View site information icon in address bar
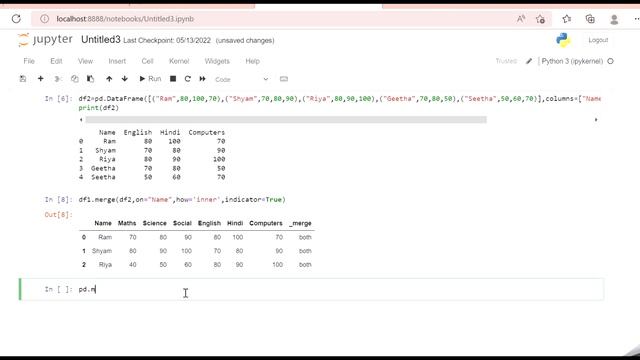This screenshot has height=360, width=640. [44, 19]
